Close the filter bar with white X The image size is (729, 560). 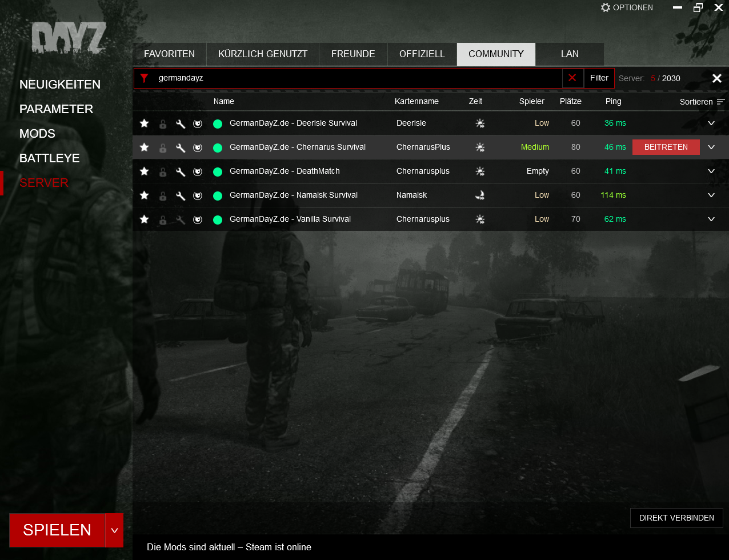click(716, 78)
